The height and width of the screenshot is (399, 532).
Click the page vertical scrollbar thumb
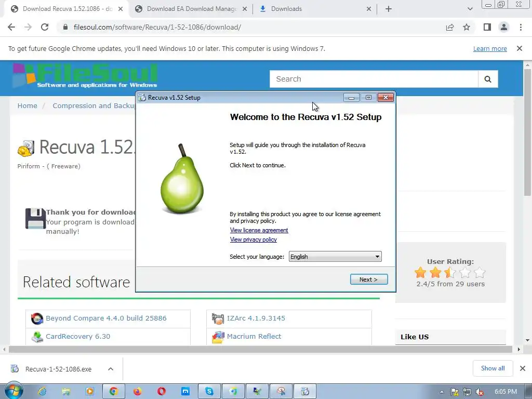pos(527,132)
